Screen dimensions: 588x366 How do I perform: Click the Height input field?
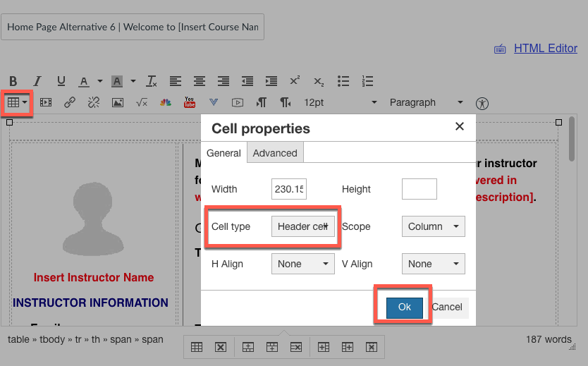tap(419, 189)
